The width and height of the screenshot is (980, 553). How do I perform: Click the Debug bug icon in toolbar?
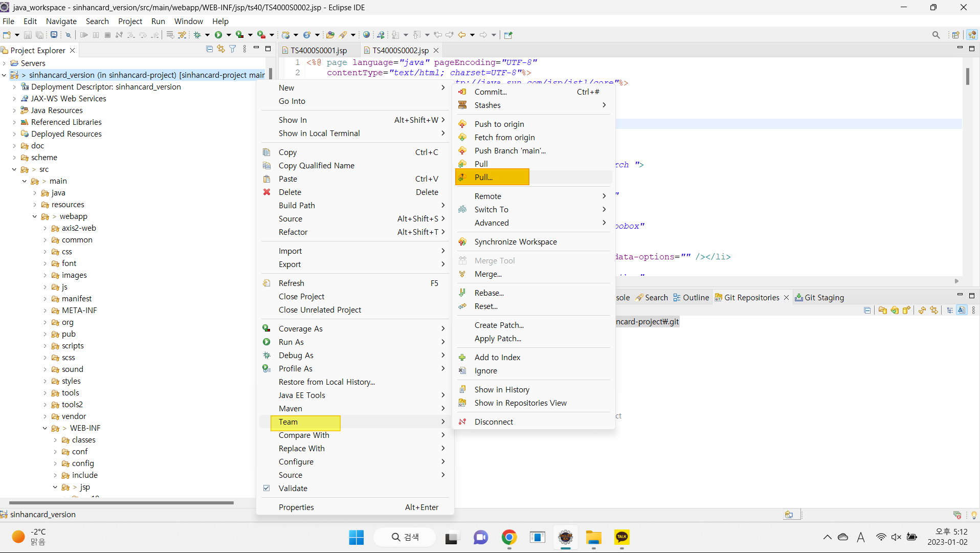tap(197, 35)
